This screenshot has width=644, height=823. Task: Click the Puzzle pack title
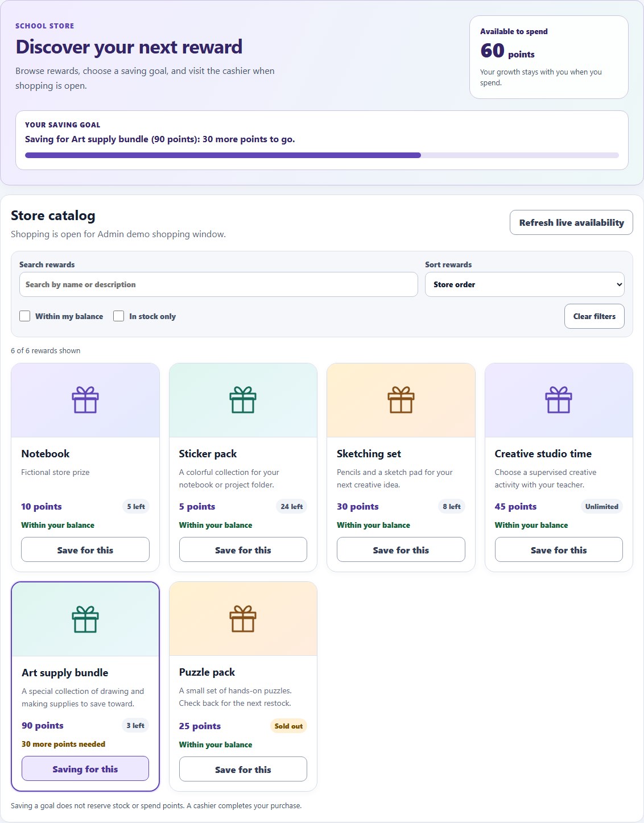(x=207, y=672)
